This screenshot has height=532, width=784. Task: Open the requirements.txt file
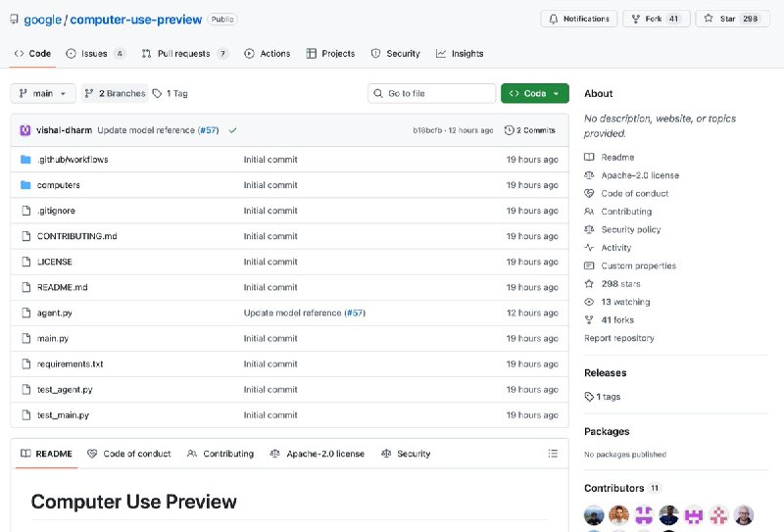(x=70, y=364)
